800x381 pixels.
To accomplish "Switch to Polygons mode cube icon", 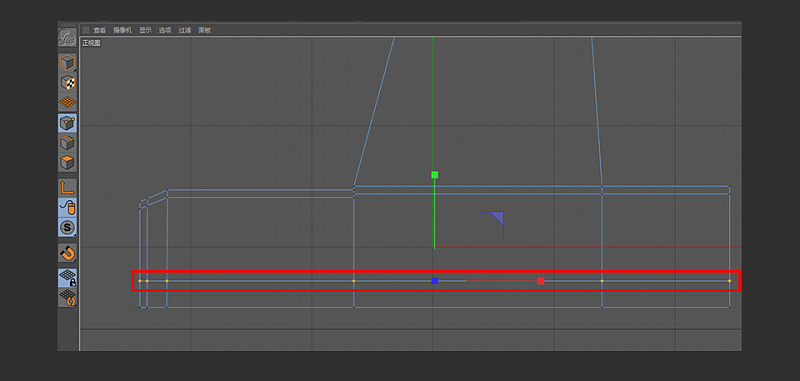I will [67, 163].
